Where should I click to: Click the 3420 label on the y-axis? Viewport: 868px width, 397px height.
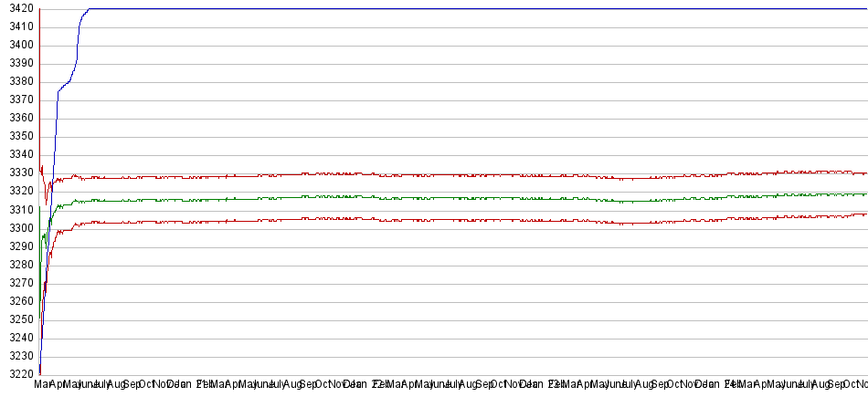click(17, 8)
